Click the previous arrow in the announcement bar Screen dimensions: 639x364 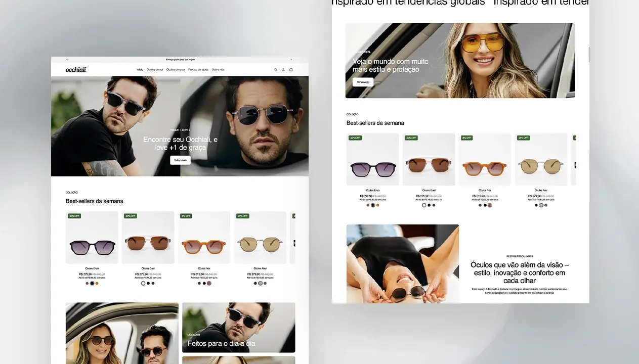click(x=67, y=60)
